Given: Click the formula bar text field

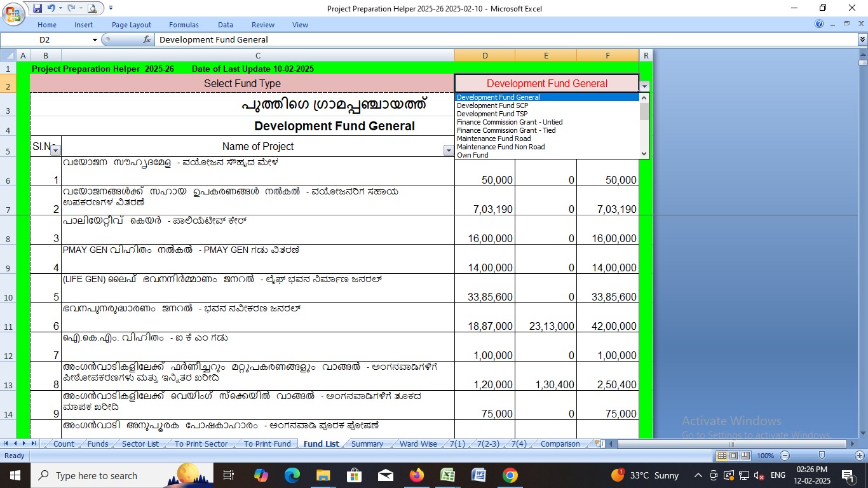Looking at the screenshot, I should click(x=505, y=39).
